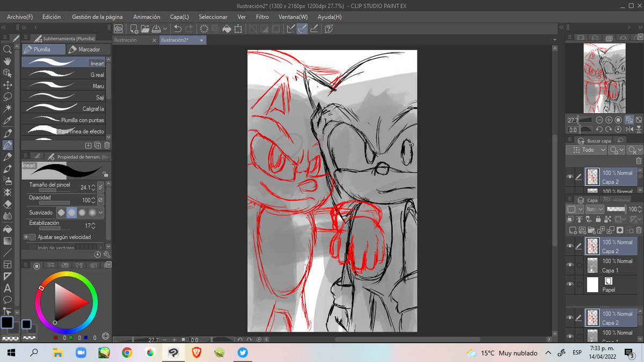This screenshot has width=644, height=362.
Task: Toggle eye of Capa 2 in search panel
Action: point(570,176)
